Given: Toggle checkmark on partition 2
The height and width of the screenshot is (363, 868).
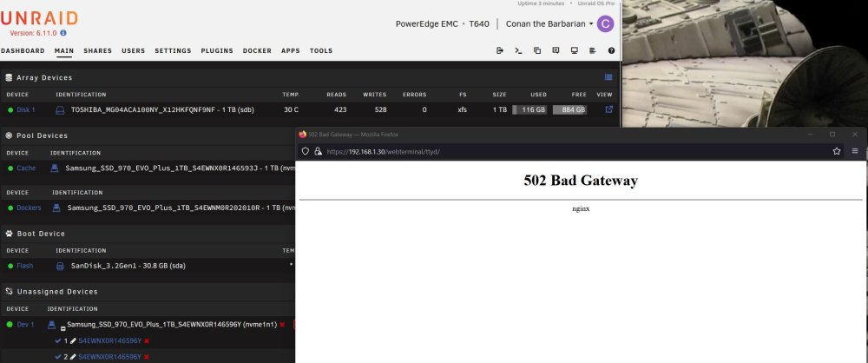Looking at the screenshot, I should click(x=59, y=357).
